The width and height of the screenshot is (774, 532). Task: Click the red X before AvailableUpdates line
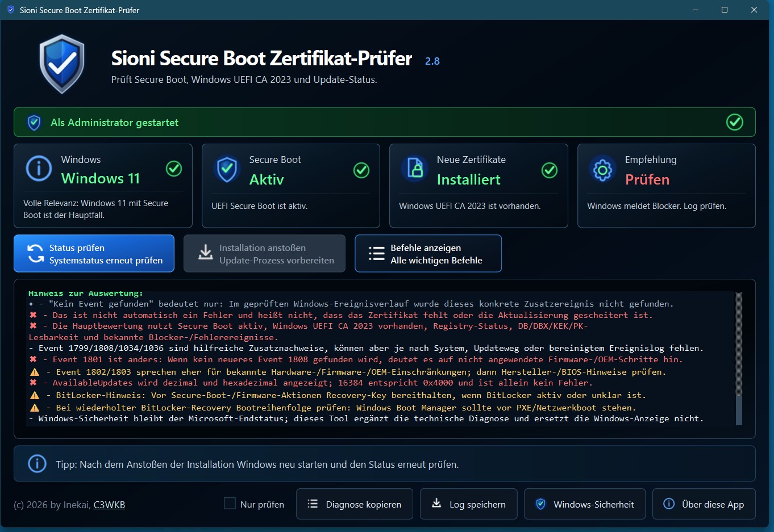tap(33, 383)
